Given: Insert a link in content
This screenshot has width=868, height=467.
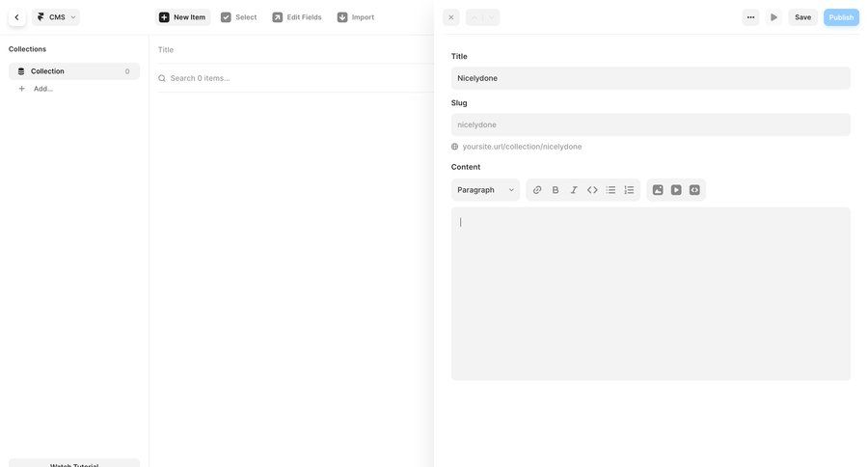Looking at the screenshot, I should [537, 190].
